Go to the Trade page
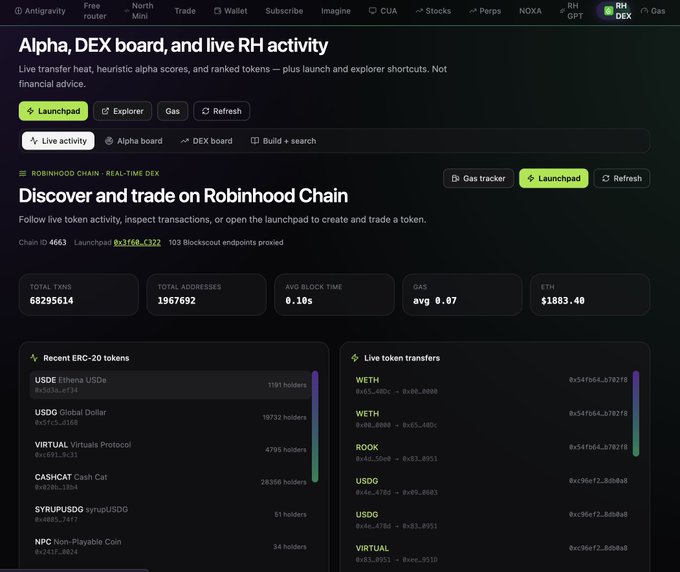Screen dimensions: 680x572 (185, 11)
